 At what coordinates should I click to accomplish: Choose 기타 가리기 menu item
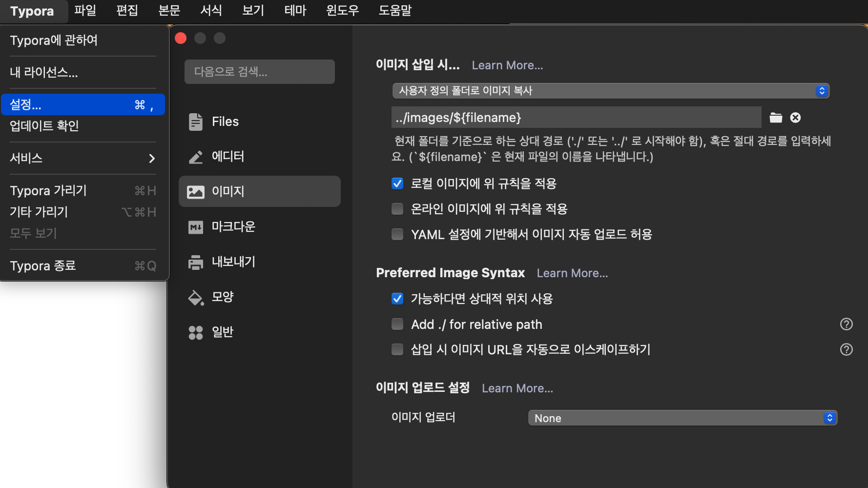pyautogui.click(x=83, y=212)
